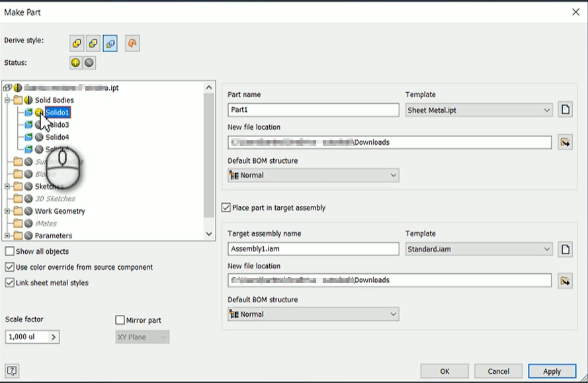Open the Default BOM structure Normal dropdown

pos(394,175)
